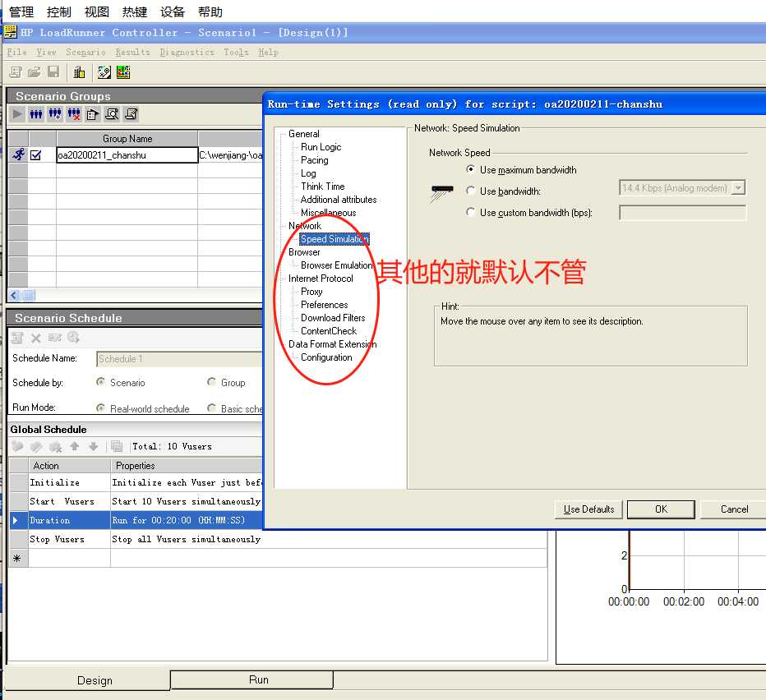
Task: Select Proxy under Internet Protocol
Action: coord(311,292)
